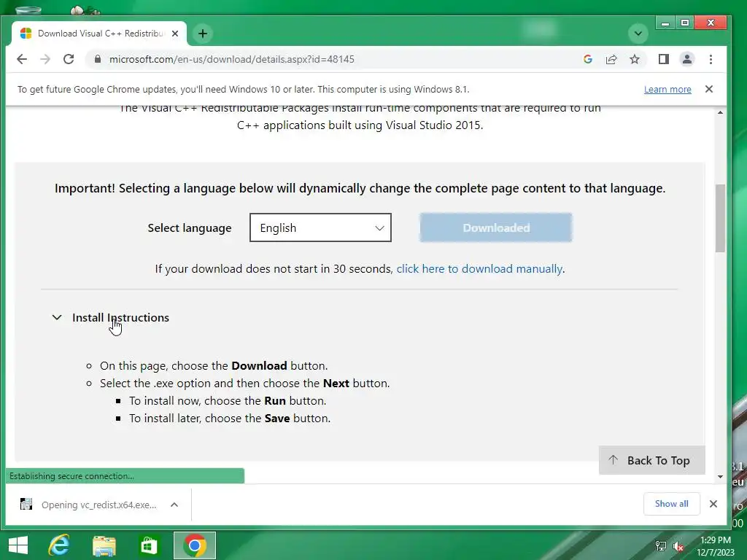
Task: Open File Explorer from taskbar
Action: [104, 545]
